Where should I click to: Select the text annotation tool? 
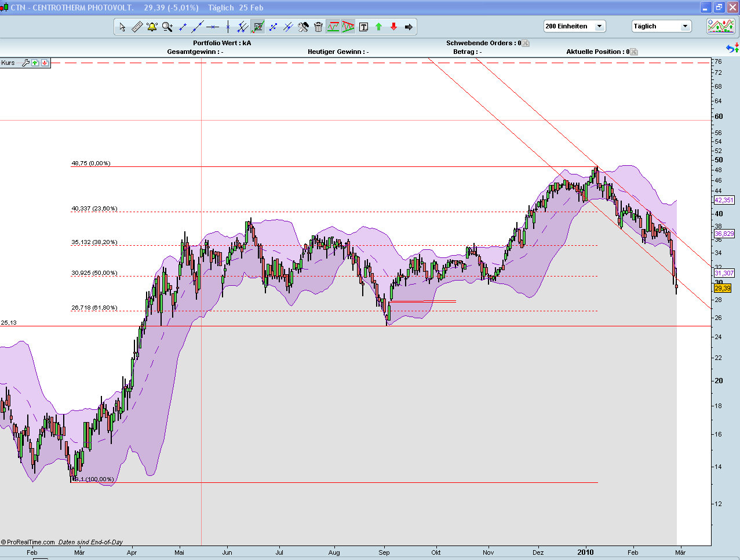(363, 27)
